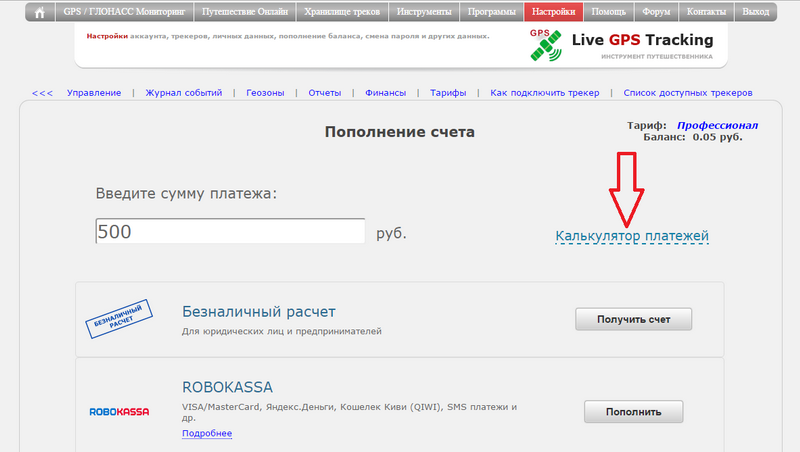Click the <<< back link
800x452 pixels.
tap(42, 93)
